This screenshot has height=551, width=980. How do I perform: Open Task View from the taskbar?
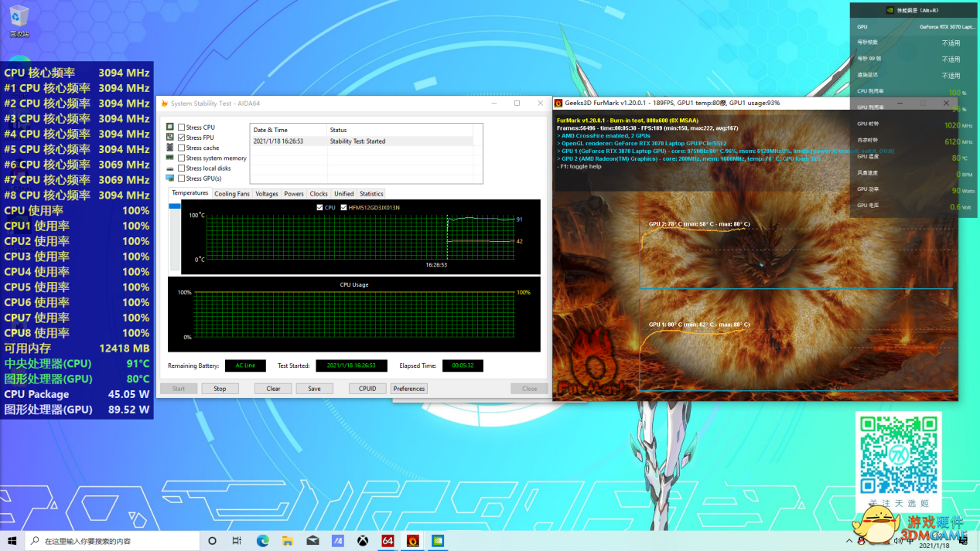[x=237, y=541]
